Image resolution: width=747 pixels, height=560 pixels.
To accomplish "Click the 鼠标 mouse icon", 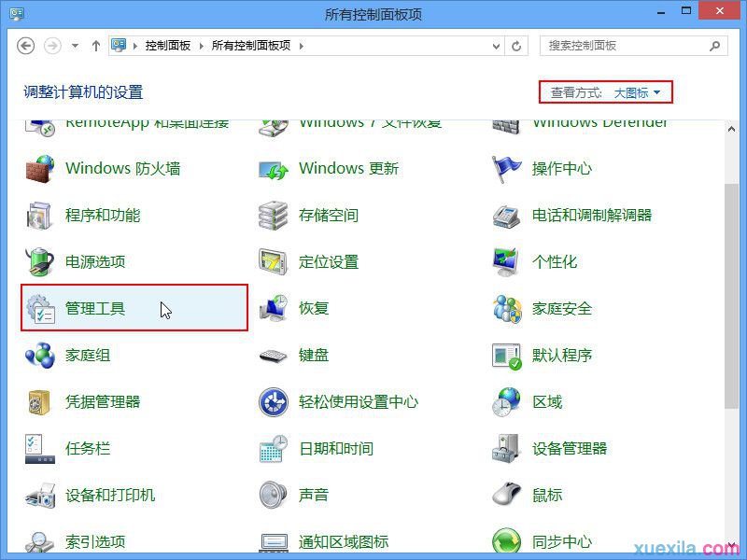I will (x=506, y=495).
